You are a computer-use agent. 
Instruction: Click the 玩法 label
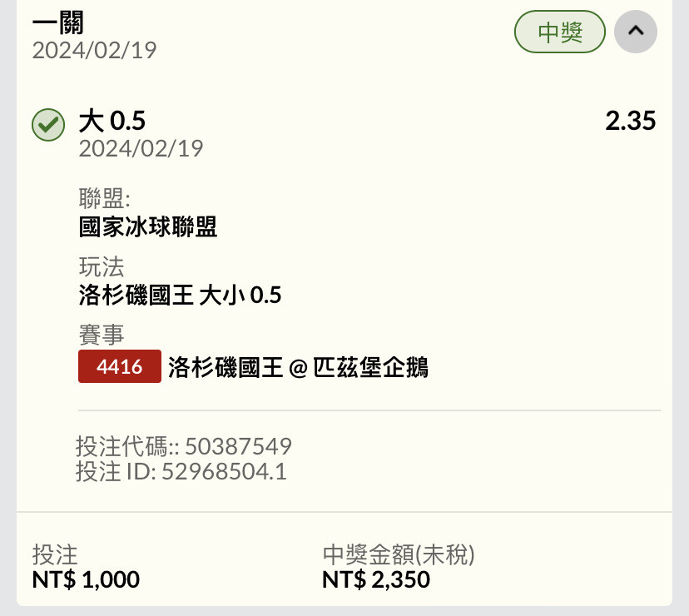(102, 266)
